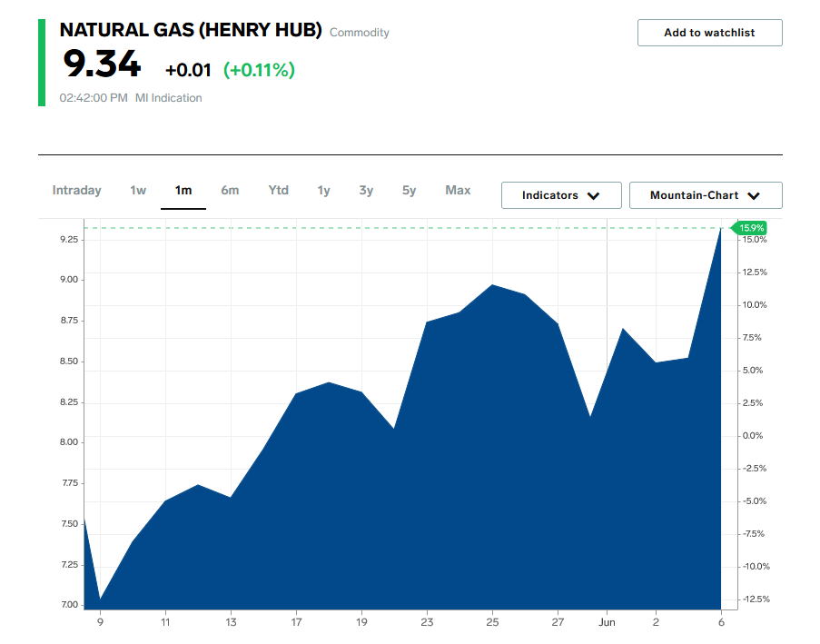This screenshot has width=820, height=644.
Task: Click the date label 27 on x-axis
Action: tap(558, 622)
